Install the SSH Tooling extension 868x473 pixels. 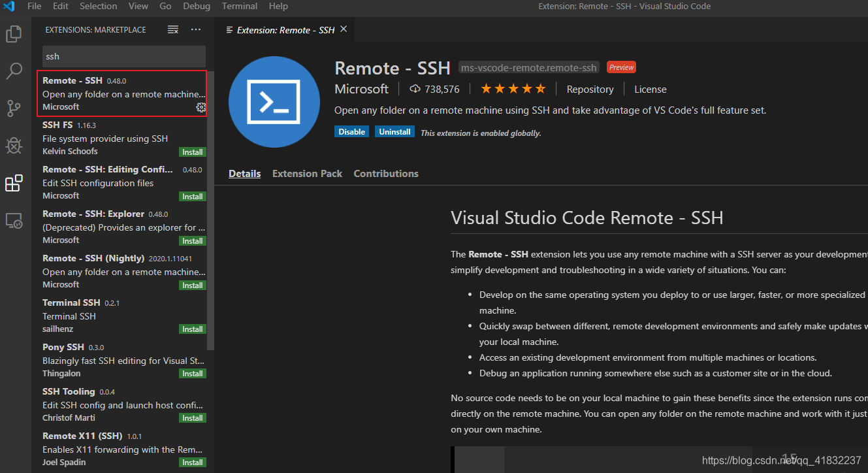[x=193, y=418]
